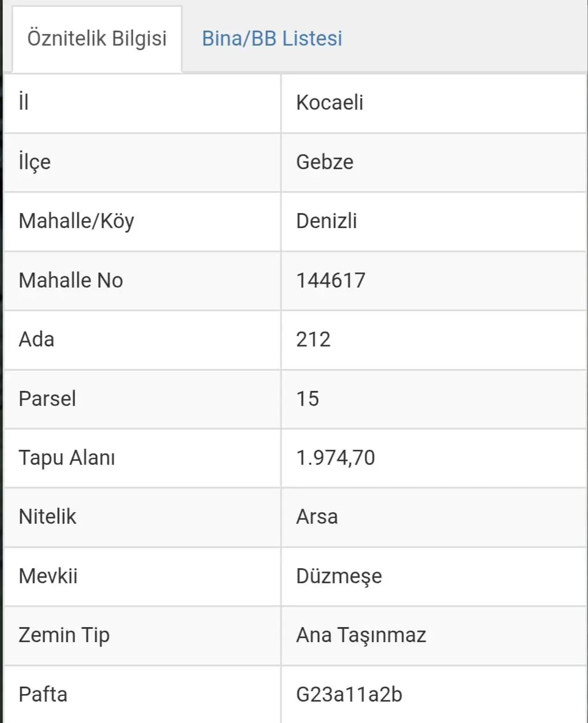Select the Pafta label cell
588x723 pixels.
coord(143,695)
